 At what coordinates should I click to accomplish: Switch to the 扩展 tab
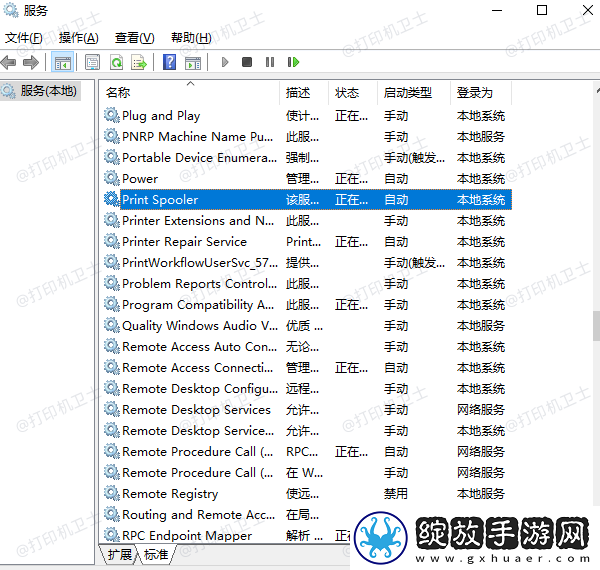119,554
